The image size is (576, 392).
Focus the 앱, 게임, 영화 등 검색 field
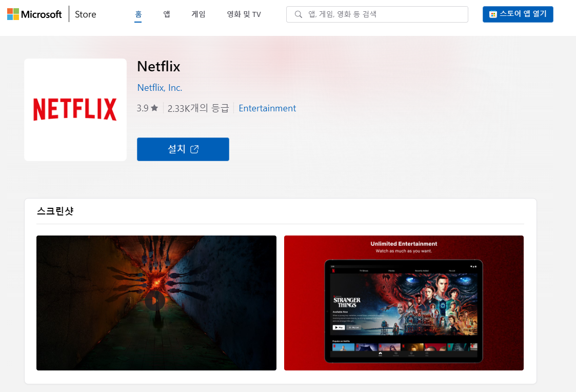pyautogui.click(x=377, y=14)
